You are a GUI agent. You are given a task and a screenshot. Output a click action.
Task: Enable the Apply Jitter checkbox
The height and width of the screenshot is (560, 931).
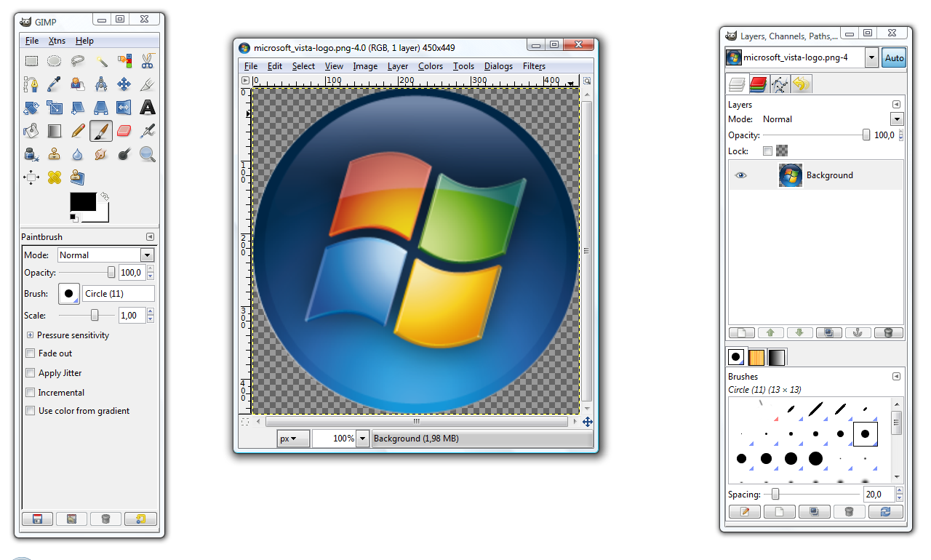tap(30, 373)
